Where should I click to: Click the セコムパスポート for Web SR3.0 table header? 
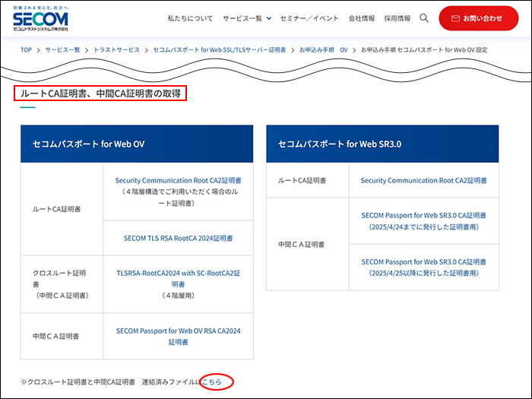382,144
